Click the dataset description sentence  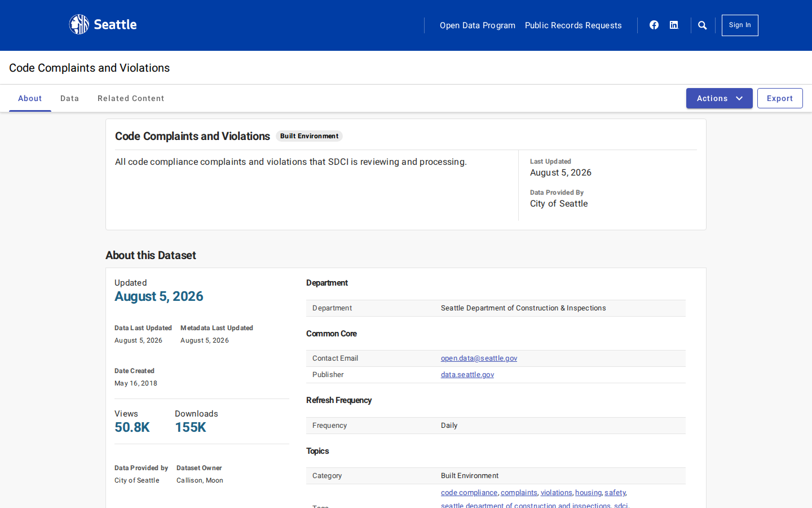(x=291, y=162)
